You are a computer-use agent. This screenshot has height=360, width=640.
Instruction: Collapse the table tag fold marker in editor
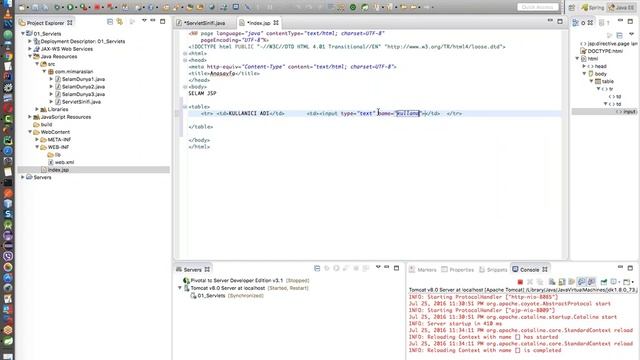[x=185, y=107]
